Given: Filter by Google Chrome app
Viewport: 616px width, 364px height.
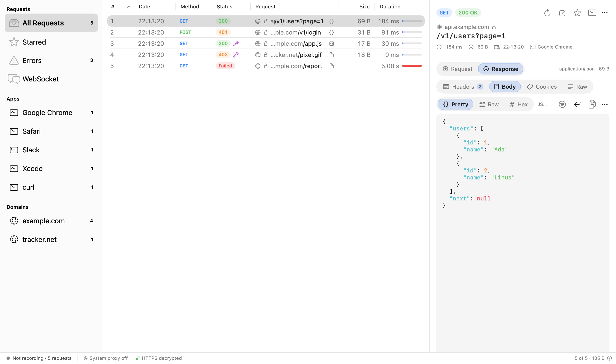Looking at the screenshot, I should click(x=51, y=113).
